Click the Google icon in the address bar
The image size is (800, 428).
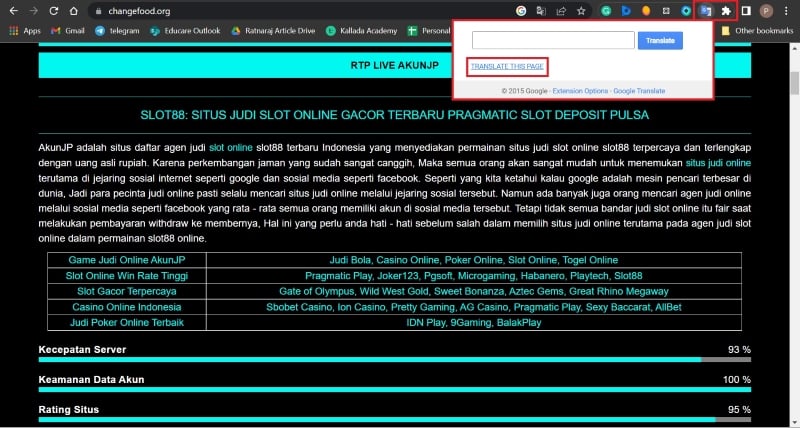click(521, 11)
